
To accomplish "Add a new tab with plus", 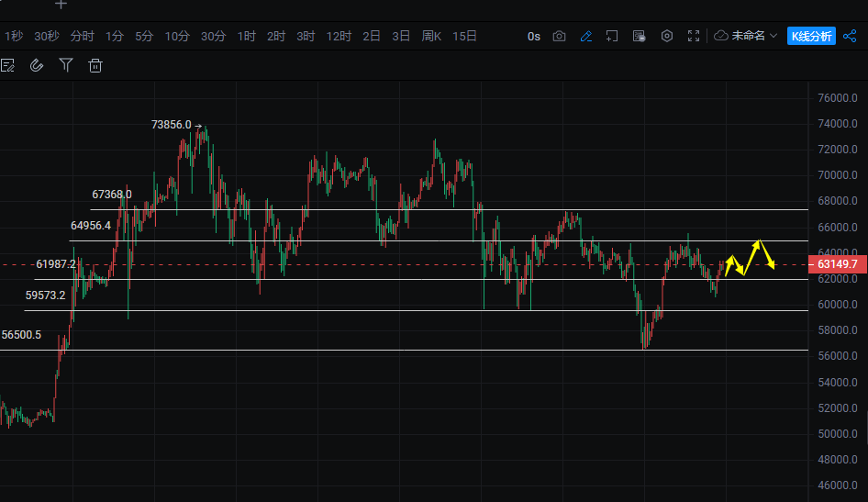I will [61, 5].
